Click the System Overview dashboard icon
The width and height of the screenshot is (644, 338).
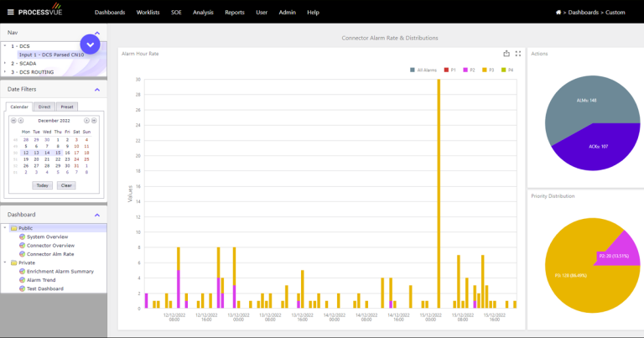click(22, 237)
